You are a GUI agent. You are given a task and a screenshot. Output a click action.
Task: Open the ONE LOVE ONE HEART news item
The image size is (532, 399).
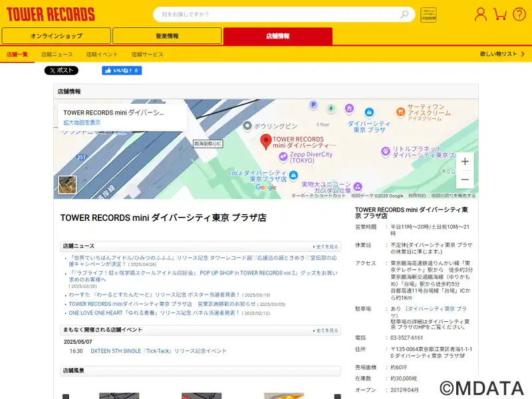(154, 313)
